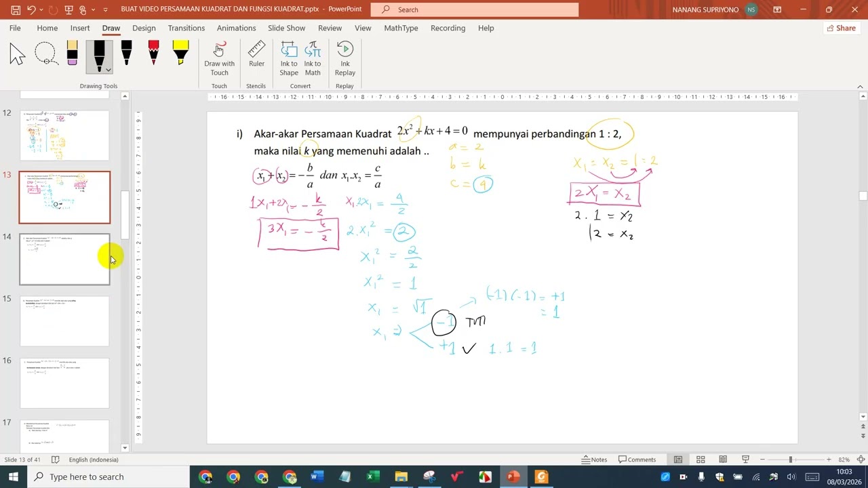Viewport: 868px width, 488px height.
Task: Undo the last action
Action: point(31,9)
